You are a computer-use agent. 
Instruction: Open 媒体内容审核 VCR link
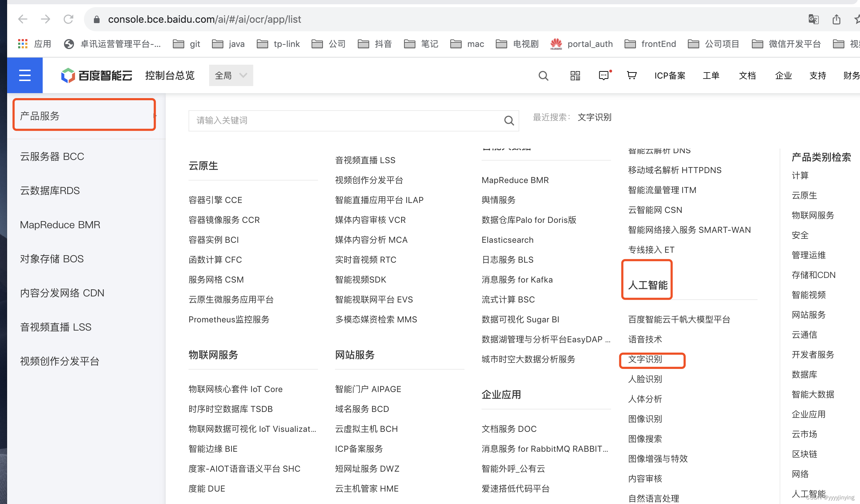coord(371,220)
